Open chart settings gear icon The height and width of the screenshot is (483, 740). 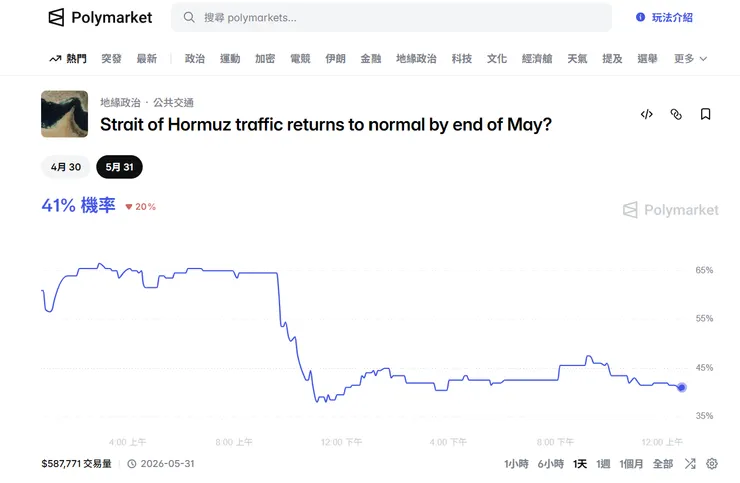pos(712,464)
